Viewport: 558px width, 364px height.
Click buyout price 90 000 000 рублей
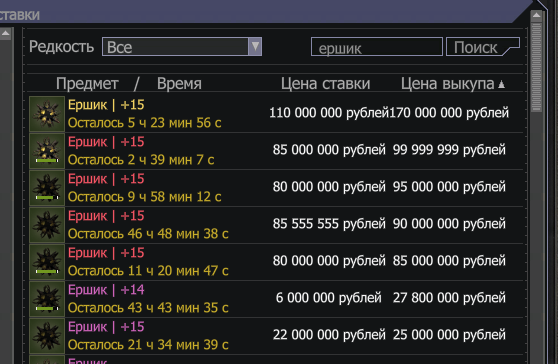tap(449, 224)
